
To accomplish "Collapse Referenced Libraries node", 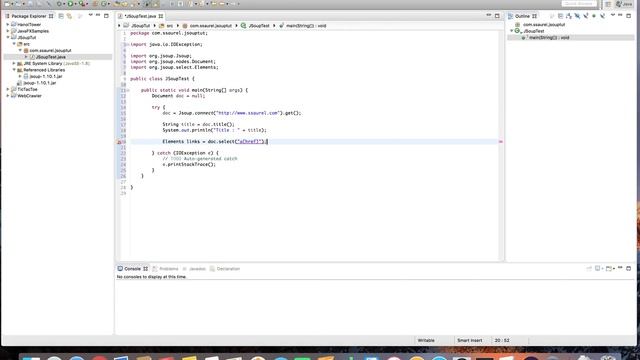I will pos(14,70).
